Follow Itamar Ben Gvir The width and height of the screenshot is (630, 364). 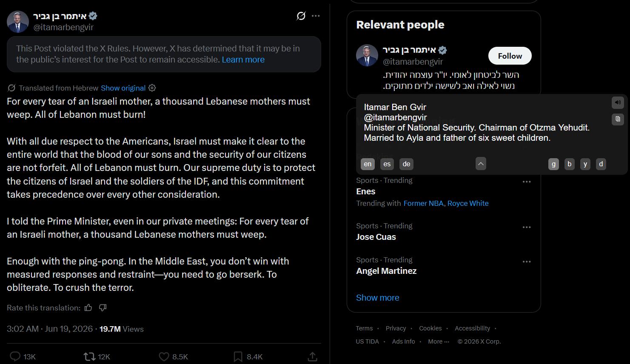[510, 56]
